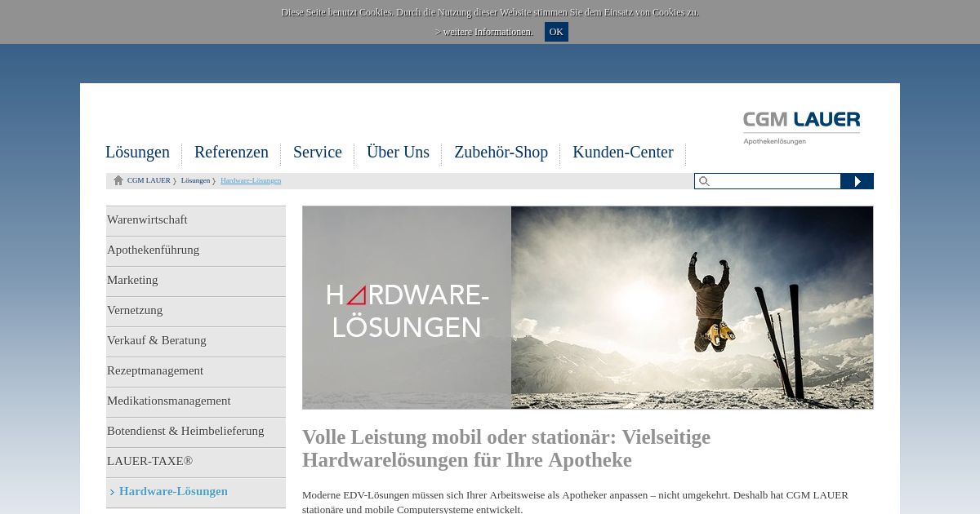This screenshot has height=514, width=980.
Task: Open the weitere Informationen cookie link
Action: 484,32
